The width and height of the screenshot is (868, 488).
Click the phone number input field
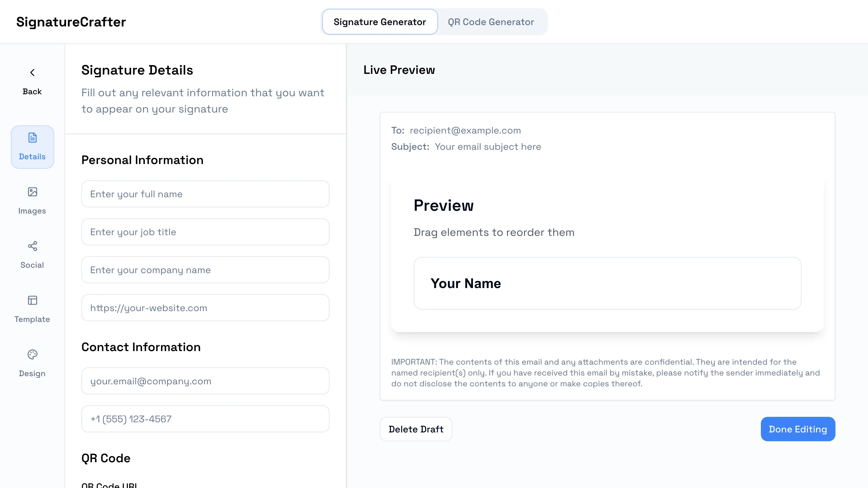point(205,419)
